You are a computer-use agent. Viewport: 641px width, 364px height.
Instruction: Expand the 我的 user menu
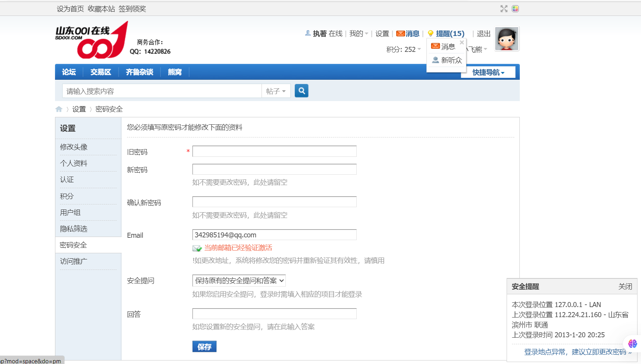pos(358,34)
